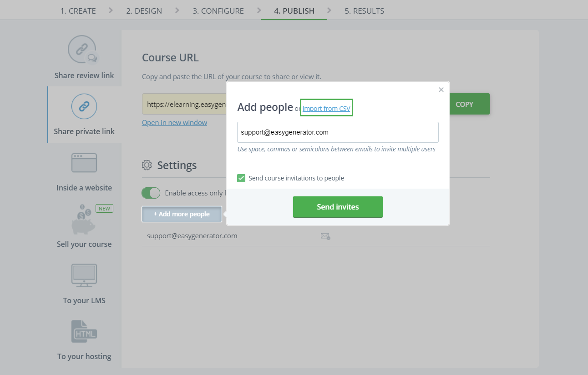The height and width of the screenshot is (375, 588).
Task: Click the Settings gear icon
Action: click(147, 165)
